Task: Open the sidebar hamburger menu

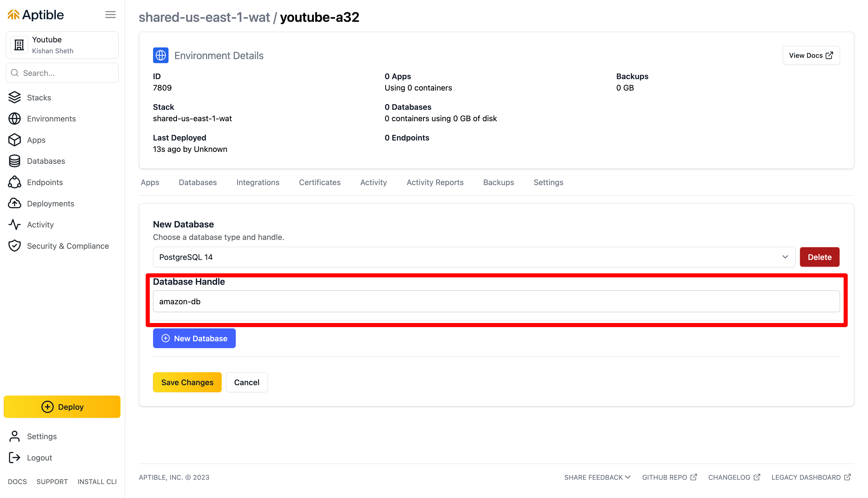Action: click(x=110, y=14)
